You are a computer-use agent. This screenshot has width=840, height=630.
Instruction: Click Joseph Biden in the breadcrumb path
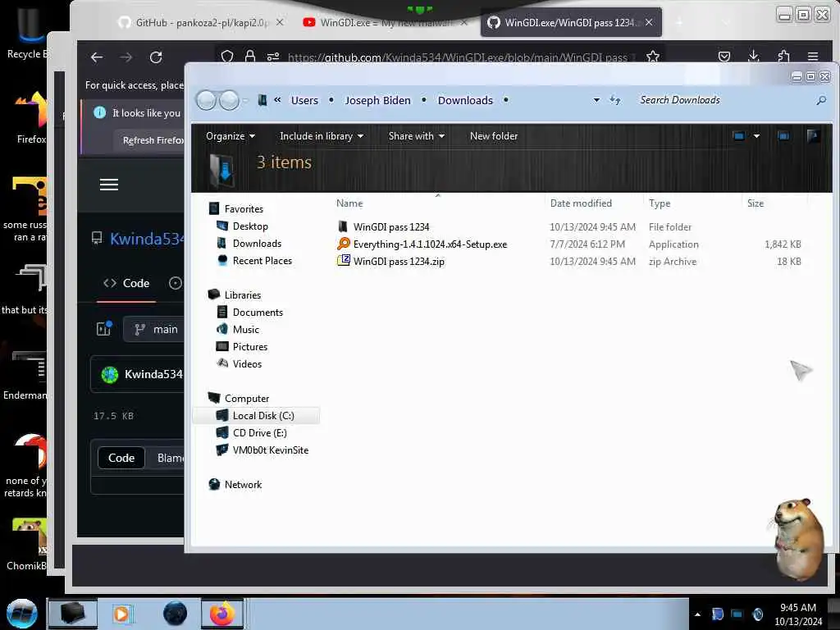tap(377, 100)
